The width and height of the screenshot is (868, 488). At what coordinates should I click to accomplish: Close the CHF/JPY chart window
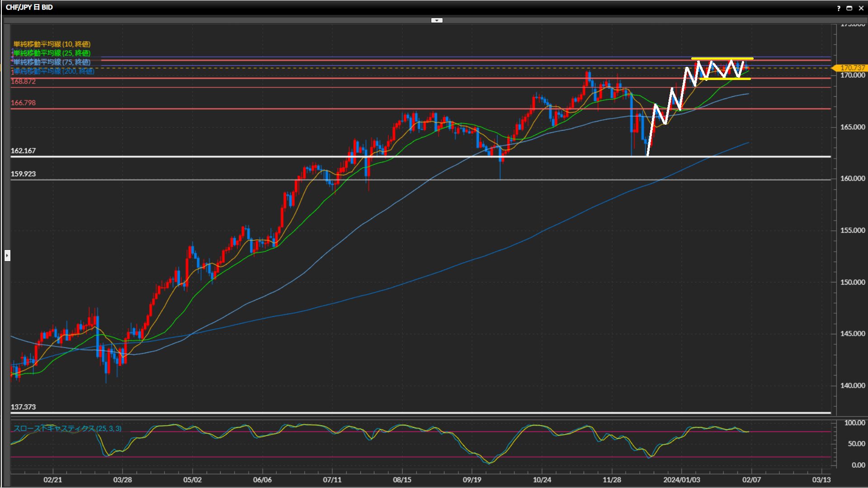(x=861, y=8)
